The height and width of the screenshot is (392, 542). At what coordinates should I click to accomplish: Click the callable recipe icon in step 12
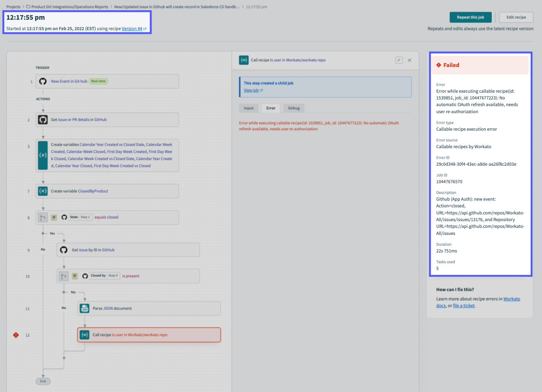85,335
